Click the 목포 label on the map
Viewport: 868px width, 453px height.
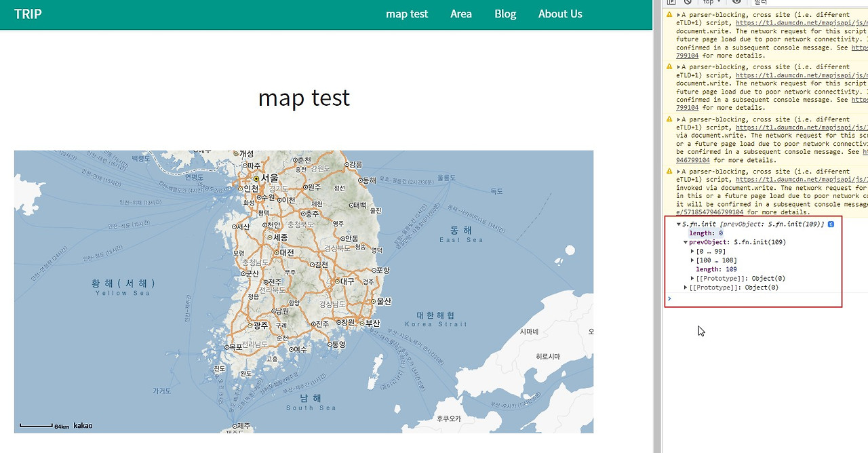click(x=236, y=347)
